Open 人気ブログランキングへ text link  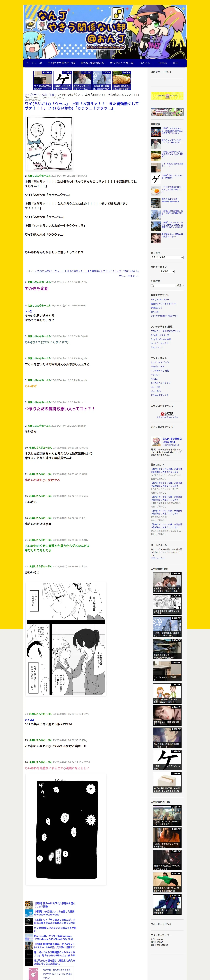(167, 417)
